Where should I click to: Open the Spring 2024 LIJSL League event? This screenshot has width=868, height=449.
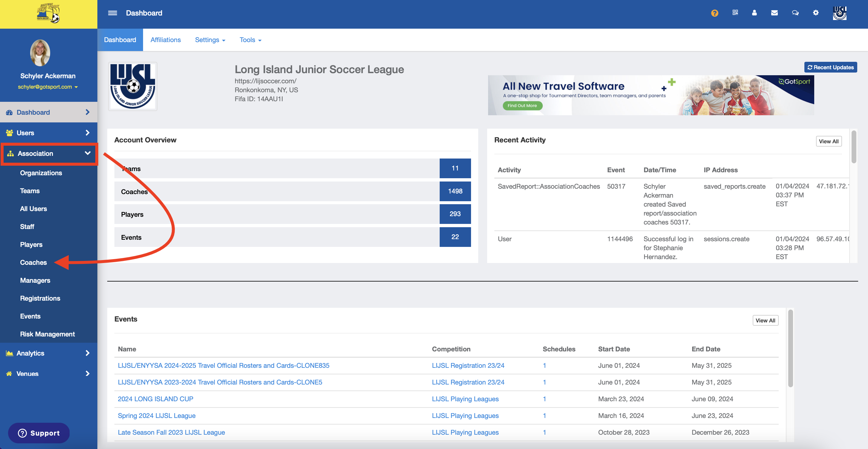click(156, 415)
